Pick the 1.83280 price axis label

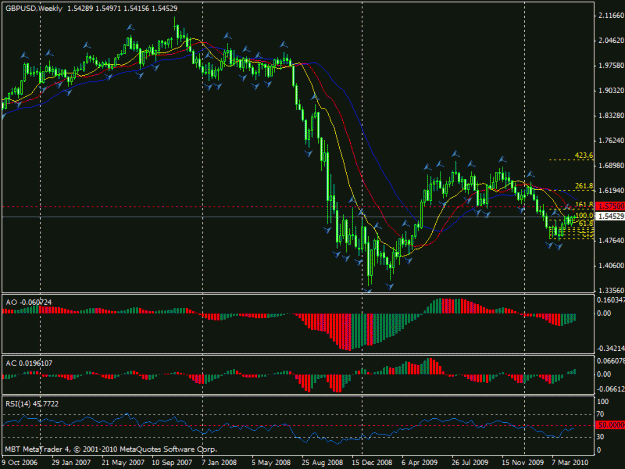click(x=611, y=116)
